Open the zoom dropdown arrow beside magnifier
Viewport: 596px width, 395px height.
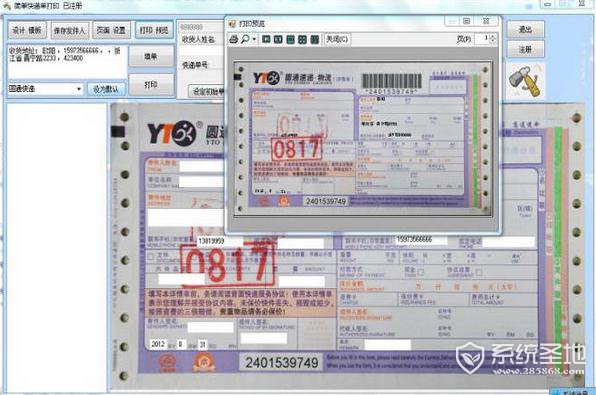(x=254, y=39)
